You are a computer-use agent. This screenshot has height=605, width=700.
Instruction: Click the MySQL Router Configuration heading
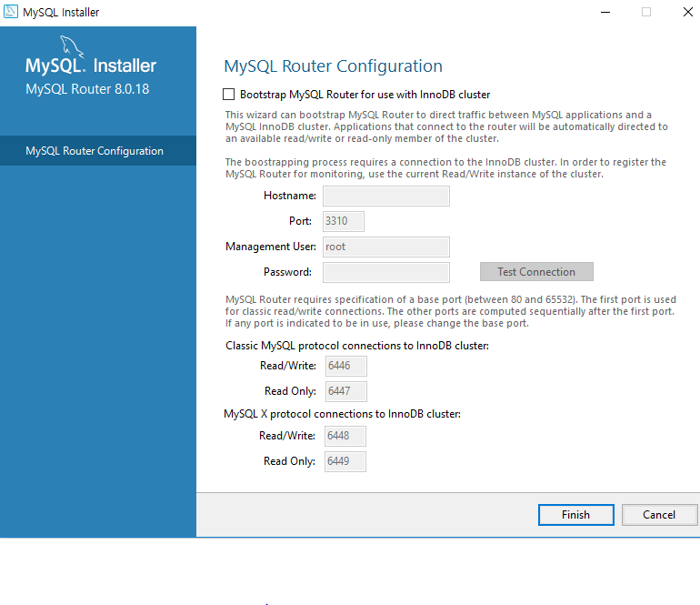[x=333, y=66]
